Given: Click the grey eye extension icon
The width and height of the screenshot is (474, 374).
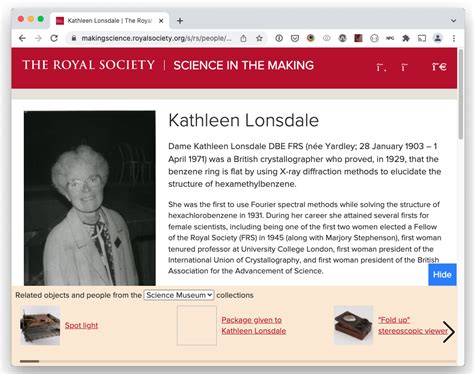Looking at the screenshot, I should [327, 38].
